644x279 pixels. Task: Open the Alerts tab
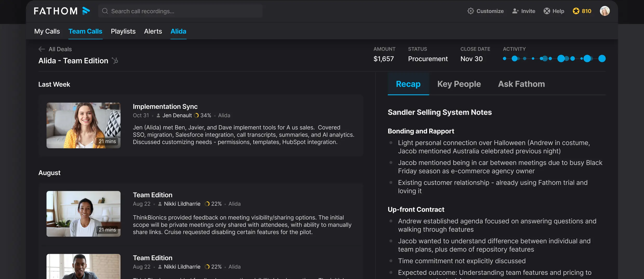[153, 31]
